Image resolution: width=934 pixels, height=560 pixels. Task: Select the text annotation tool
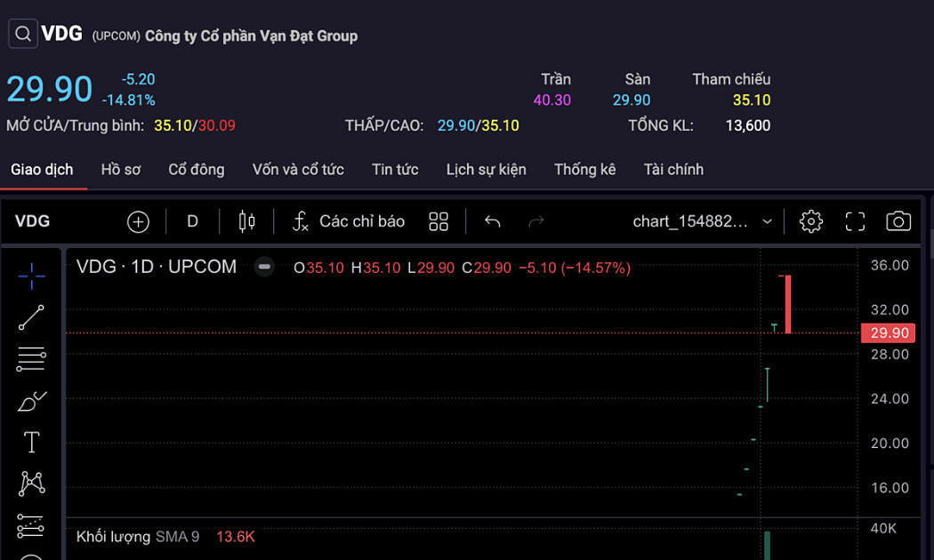(31, 442)
